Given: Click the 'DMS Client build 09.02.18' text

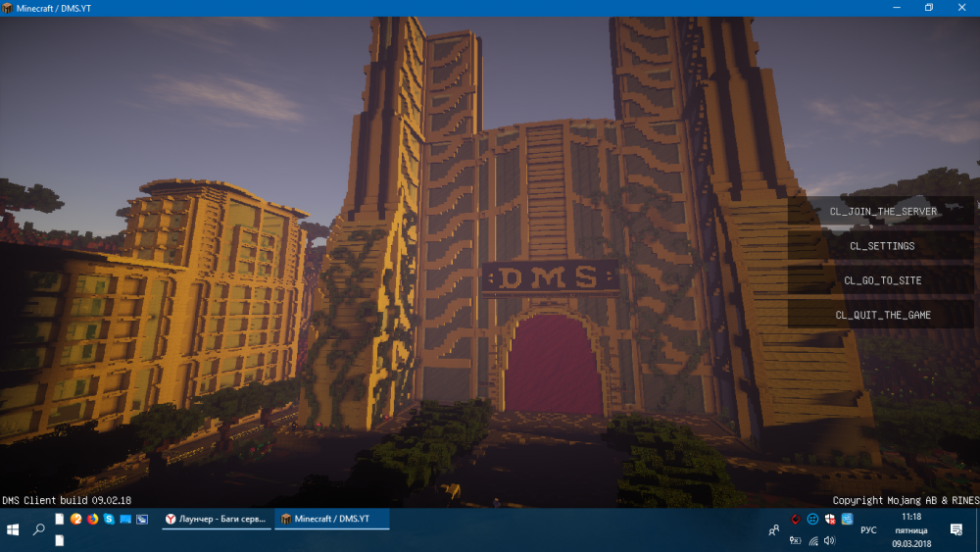Looking at the screenshot, I should 67,500.
